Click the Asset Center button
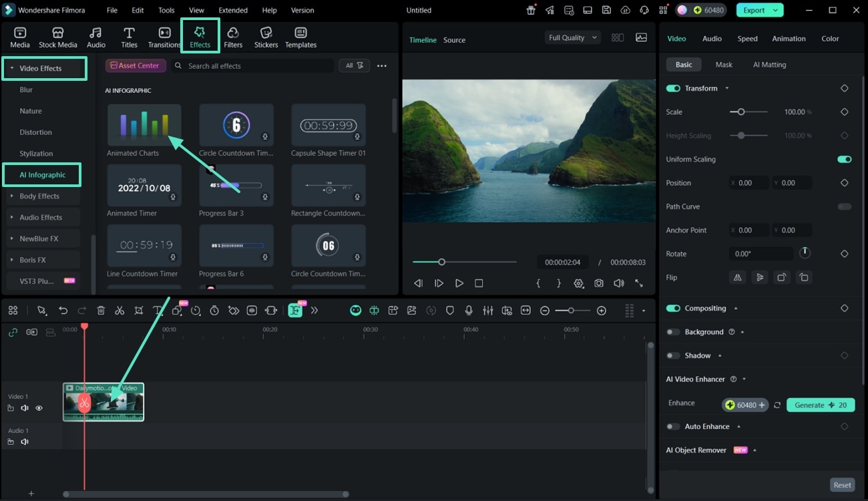This screenshot has width=868, height=501. click(136, 65)
